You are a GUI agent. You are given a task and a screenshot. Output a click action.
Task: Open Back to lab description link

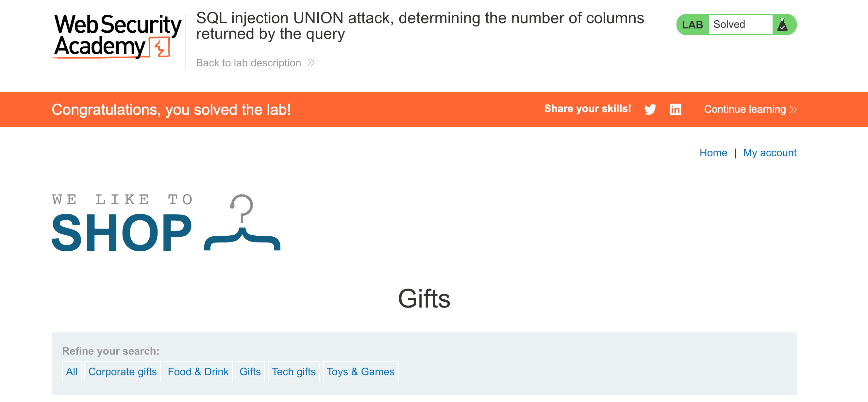[248, 63]
